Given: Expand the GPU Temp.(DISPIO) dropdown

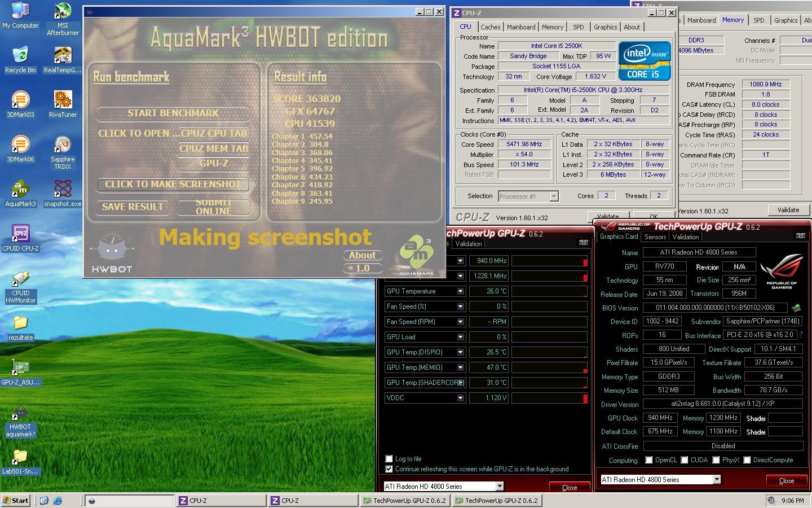Looking at the screenshot, I should click(460, 352).
